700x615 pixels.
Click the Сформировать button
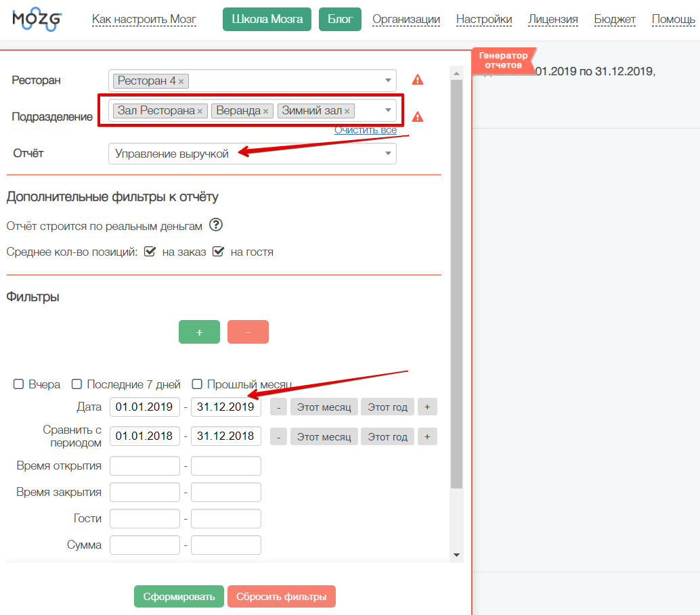tap(179, 597)
